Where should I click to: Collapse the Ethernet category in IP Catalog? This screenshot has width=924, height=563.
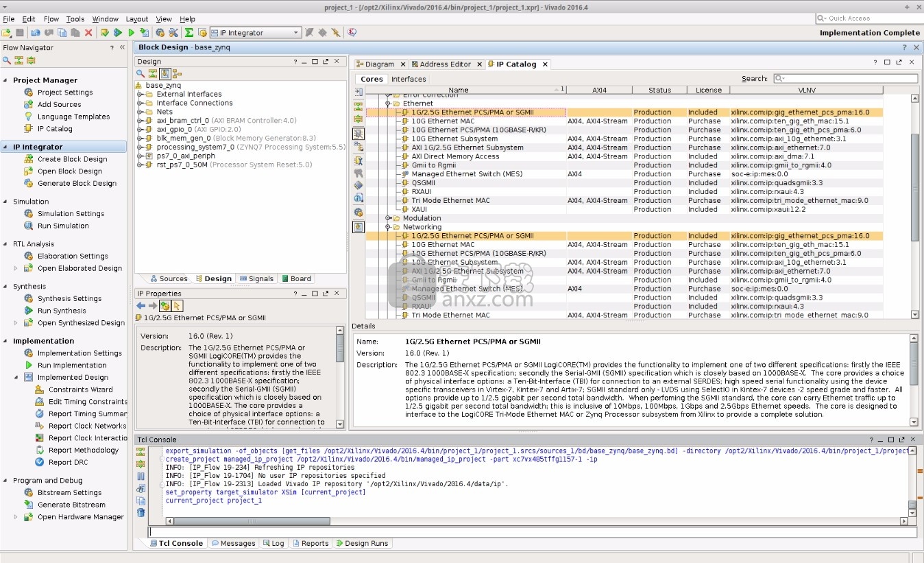coord(387,104)
